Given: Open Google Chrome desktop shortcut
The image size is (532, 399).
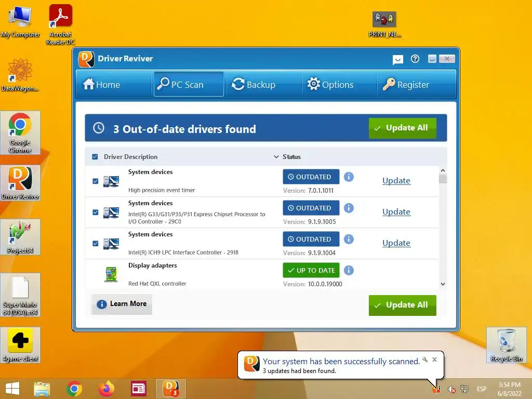Looking at the screenshot, I should [20, 132].
